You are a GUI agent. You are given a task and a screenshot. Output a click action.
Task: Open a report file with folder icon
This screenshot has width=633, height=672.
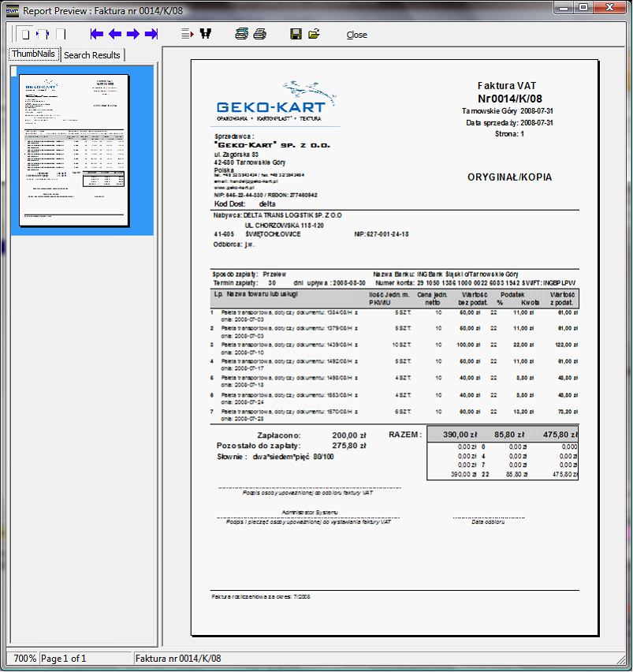click(x=314, y=35)
